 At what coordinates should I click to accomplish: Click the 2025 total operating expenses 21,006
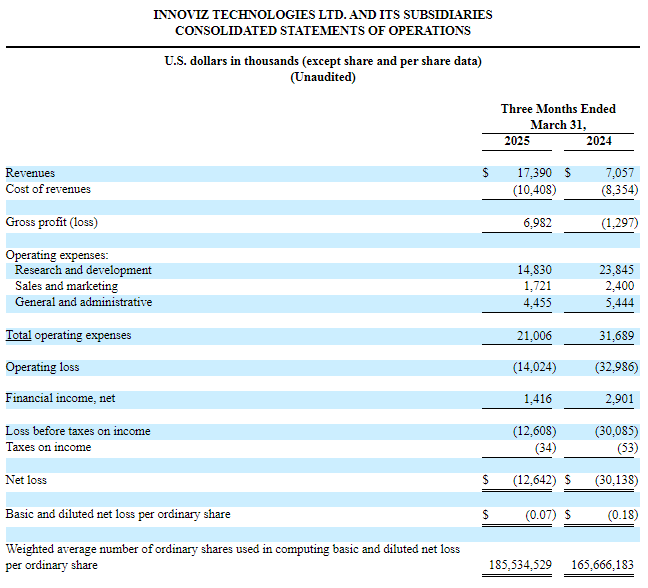[535, 335]
